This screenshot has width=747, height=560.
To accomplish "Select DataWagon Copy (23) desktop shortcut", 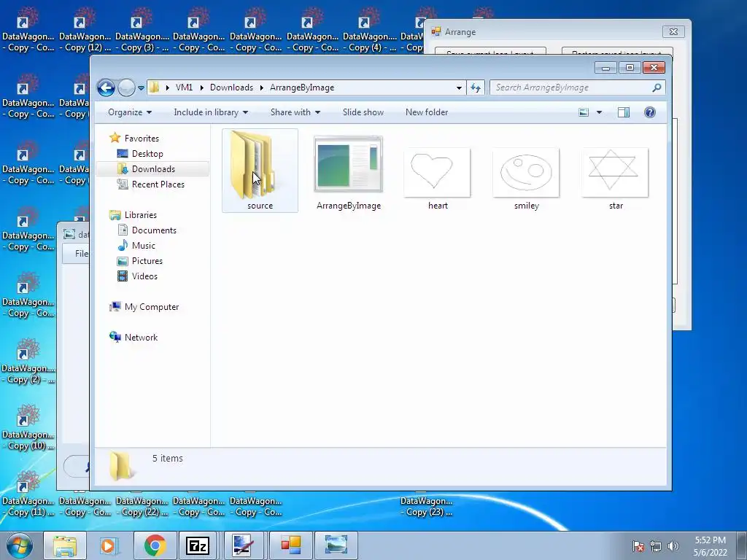I will [x=426, y=506].
